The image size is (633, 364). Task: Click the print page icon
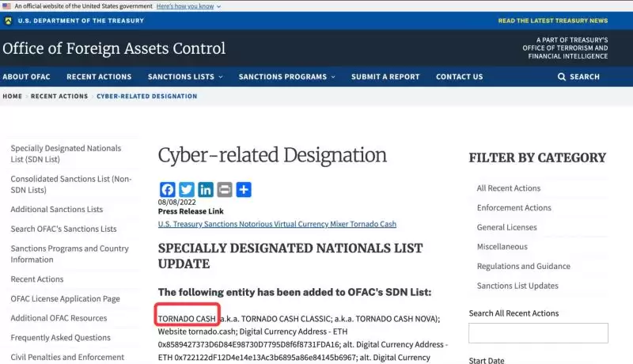pyautogui.click(x=225, y=190)
